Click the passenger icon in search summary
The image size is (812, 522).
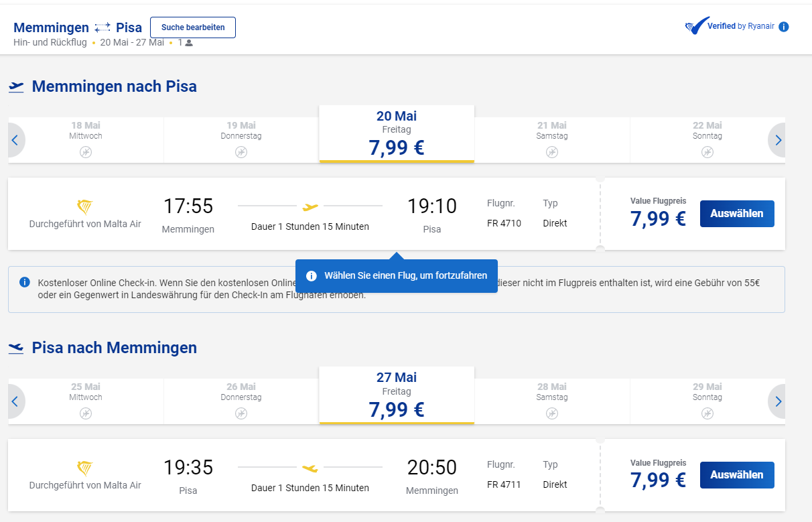click(x=189, y=43)
